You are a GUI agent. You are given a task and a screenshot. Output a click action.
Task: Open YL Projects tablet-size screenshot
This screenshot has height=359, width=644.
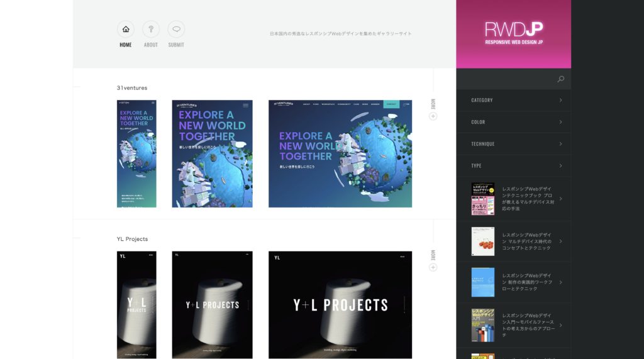(x=213, y=305)
